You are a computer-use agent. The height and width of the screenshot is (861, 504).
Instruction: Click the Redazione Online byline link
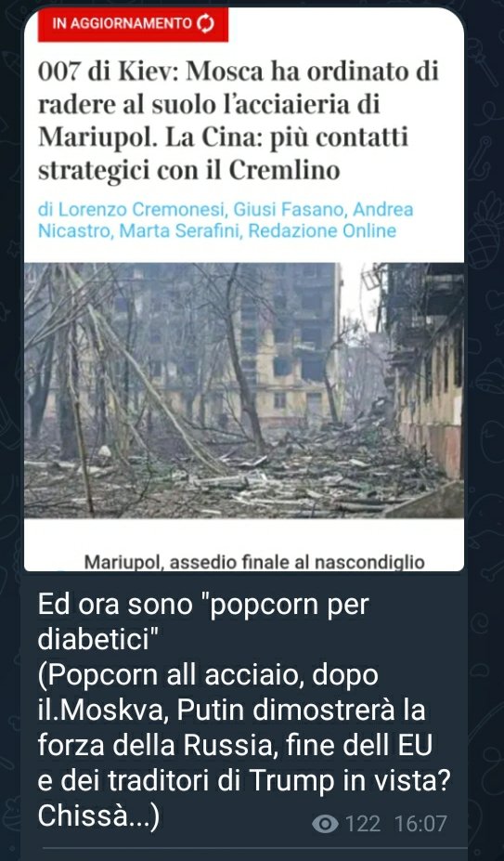click(x=322, y=231)
